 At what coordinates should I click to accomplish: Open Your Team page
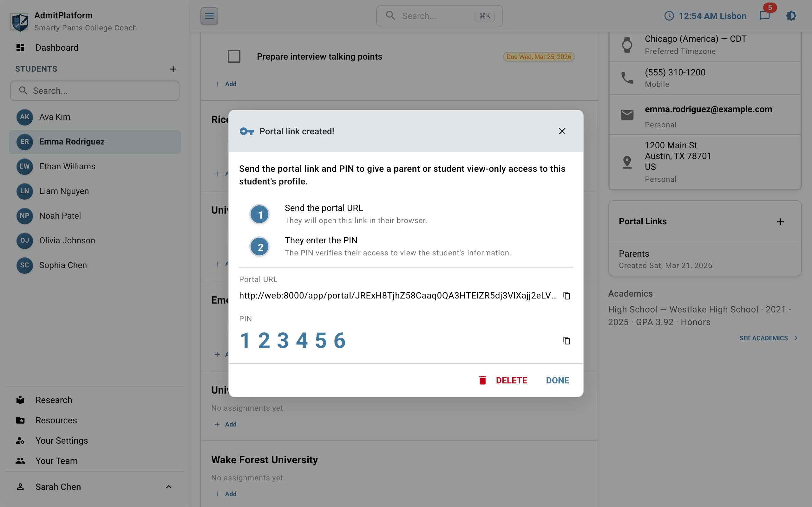click(56, 461)
